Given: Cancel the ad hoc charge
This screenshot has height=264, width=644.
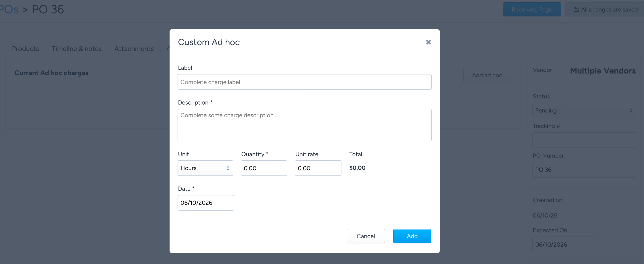Looking at the screenshot, I should [365, 236].
